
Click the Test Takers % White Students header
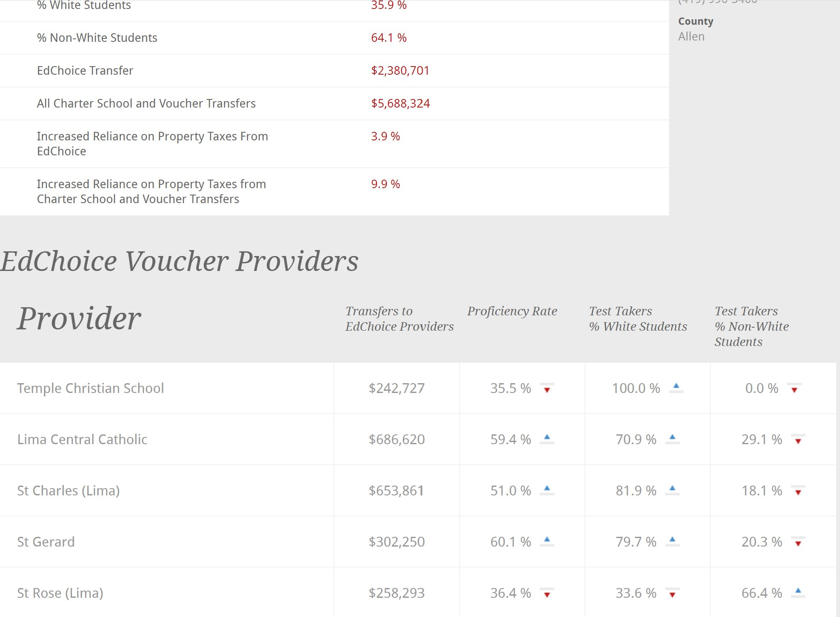click(638, 319)
